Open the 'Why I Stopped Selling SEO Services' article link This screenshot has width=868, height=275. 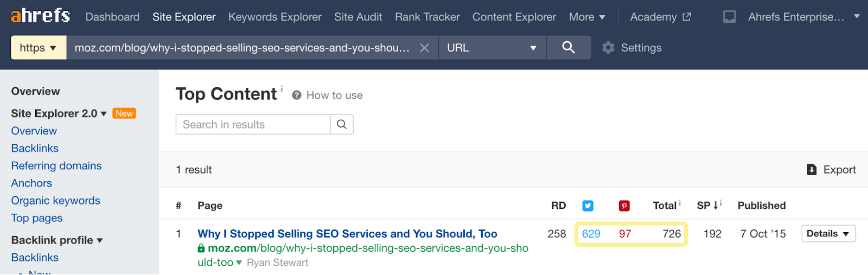coord(347,234)
